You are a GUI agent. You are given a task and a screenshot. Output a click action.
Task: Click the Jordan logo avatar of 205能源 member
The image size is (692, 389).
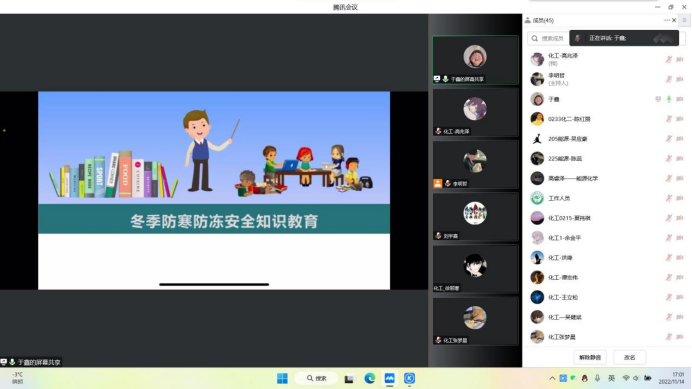pos(537,139)
